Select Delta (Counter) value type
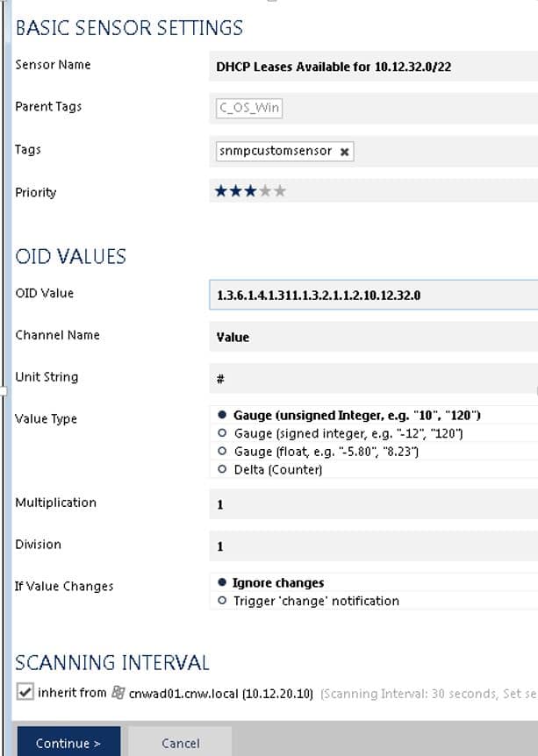 (x=222, y=469)
